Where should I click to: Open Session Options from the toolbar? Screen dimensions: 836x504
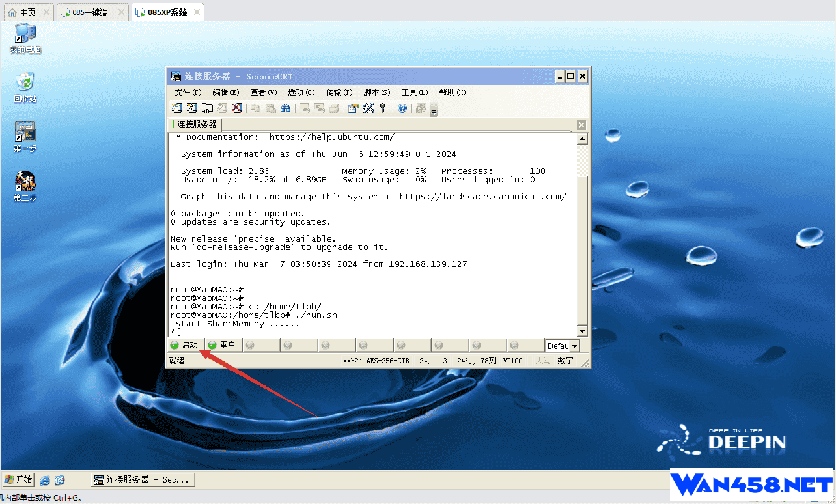(354, 108)
